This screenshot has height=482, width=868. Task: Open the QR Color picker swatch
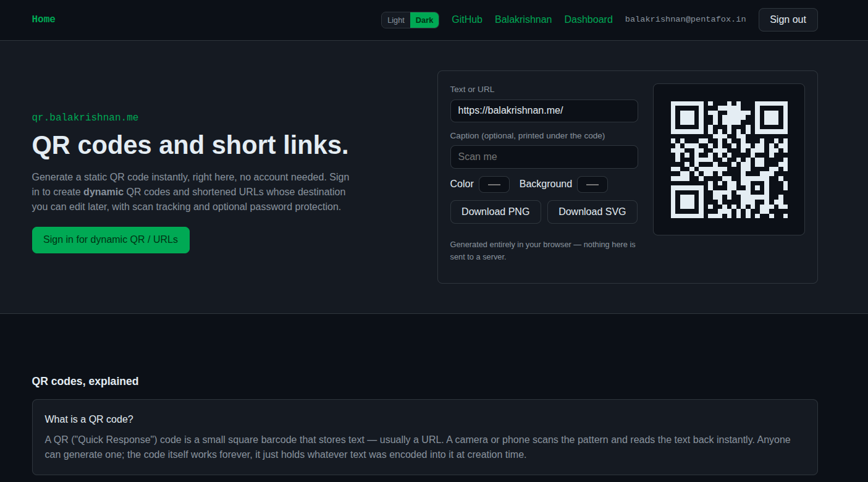coord(494,184)
